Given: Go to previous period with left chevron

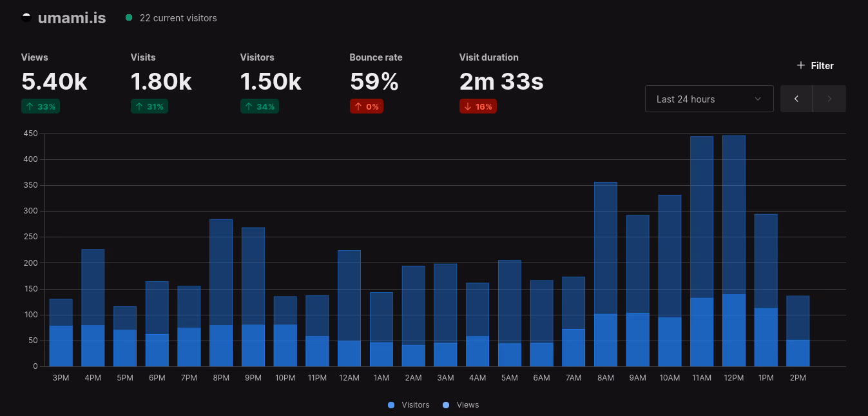Looking at the screenshot, I should point(796,99).
